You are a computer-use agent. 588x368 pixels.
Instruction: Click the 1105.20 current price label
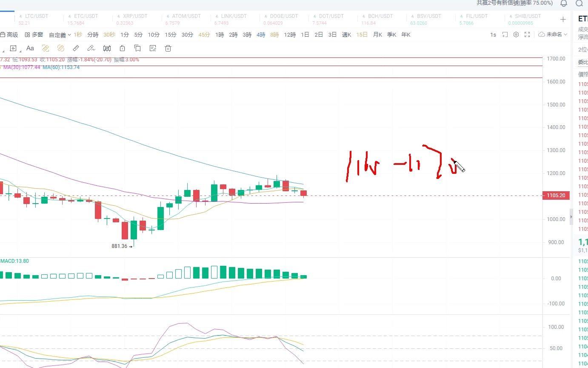[x=556, y=195]
